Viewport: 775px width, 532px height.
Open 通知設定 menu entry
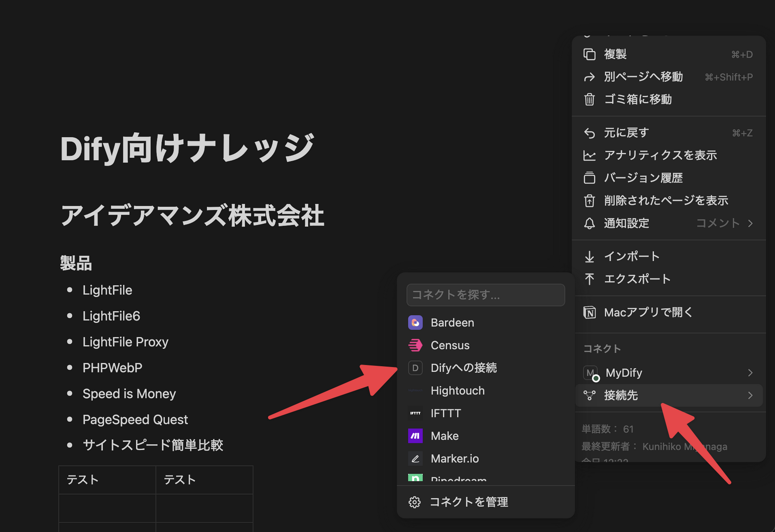click(668, 223)
